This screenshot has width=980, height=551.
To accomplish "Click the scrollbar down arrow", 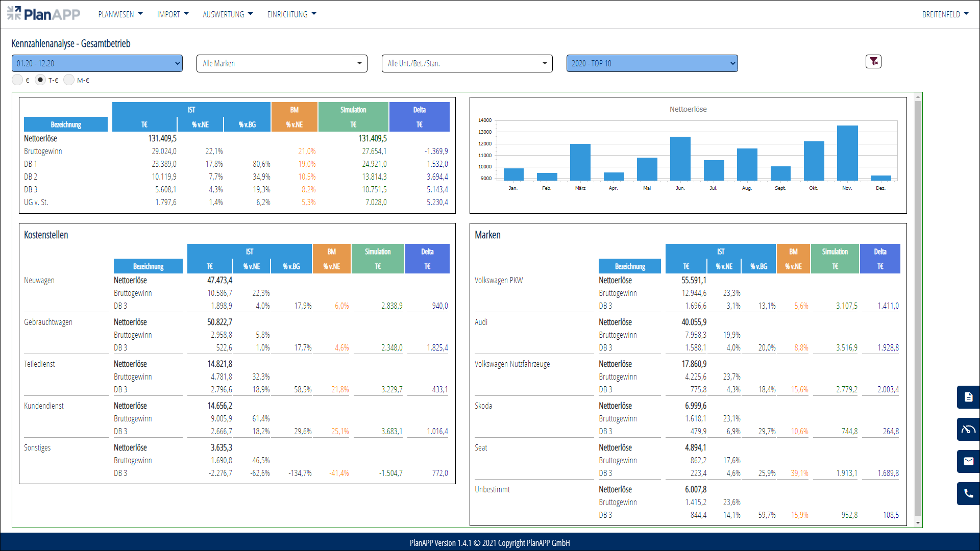I will pos(918,523).
